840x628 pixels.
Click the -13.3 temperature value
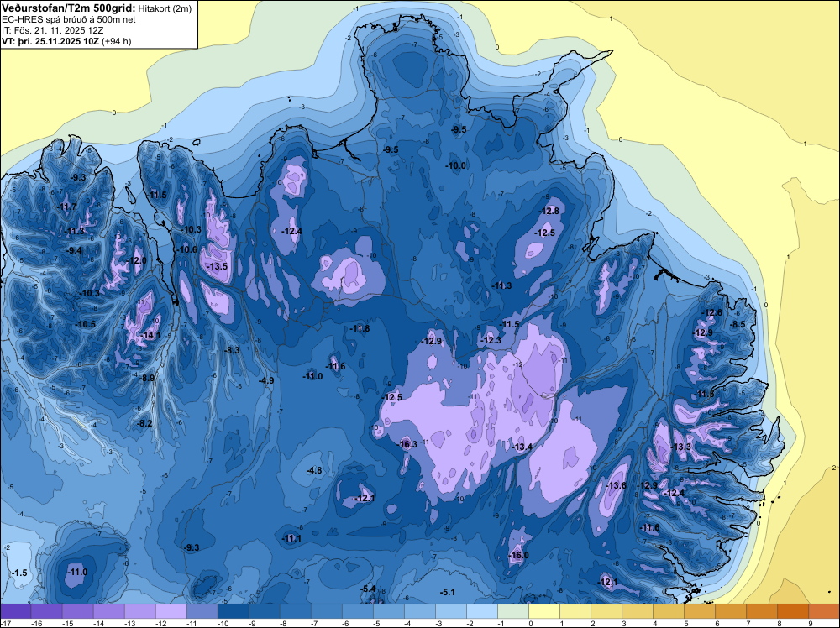pyautogui.click(x=681, y=447)
